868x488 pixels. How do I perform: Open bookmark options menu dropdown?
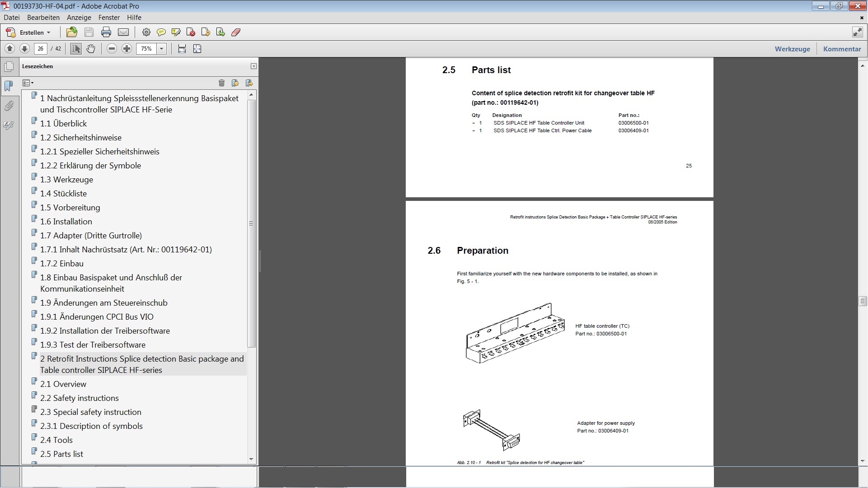tap(28, 83)
